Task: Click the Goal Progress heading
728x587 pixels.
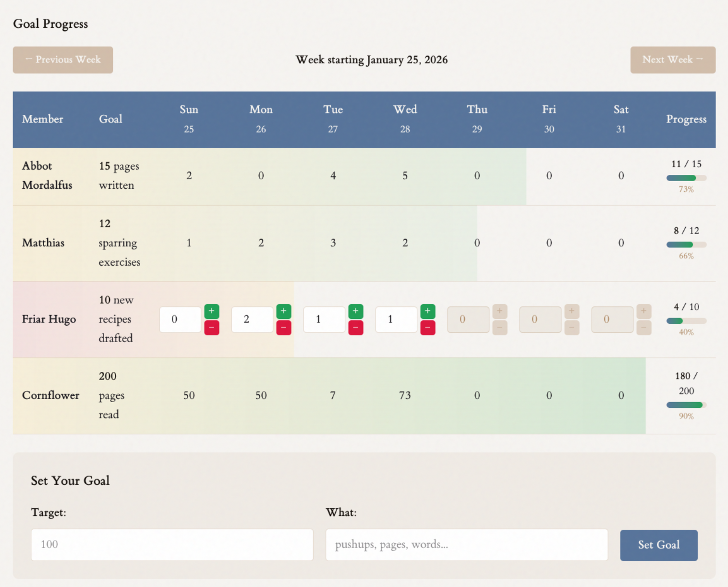Action: (50, 24)
